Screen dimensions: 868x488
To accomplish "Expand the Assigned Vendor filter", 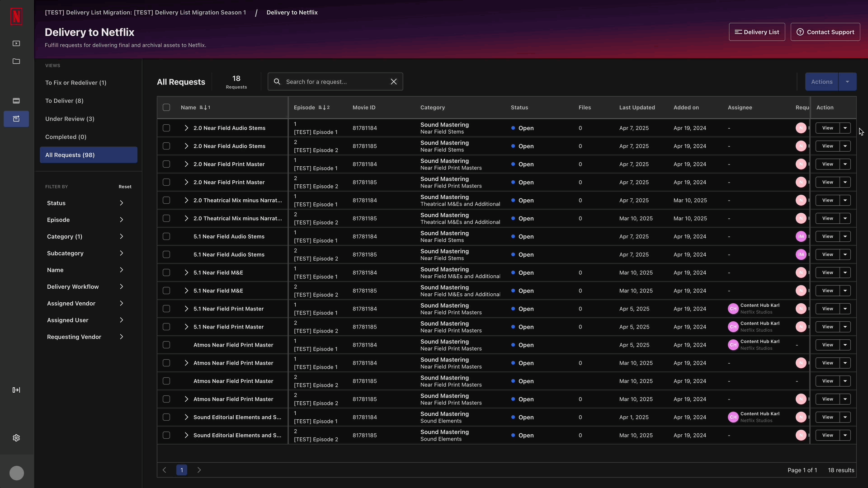I will pyautogui.click(x=85, y=304).
